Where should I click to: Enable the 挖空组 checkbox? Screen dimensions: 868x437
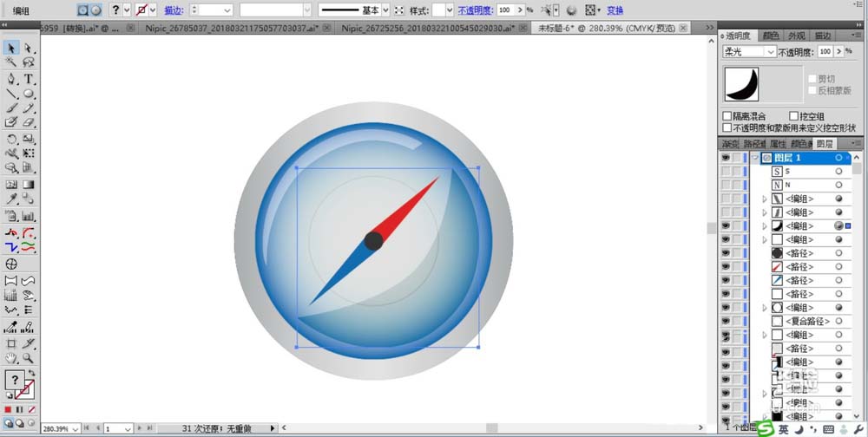tap(793, 116)
